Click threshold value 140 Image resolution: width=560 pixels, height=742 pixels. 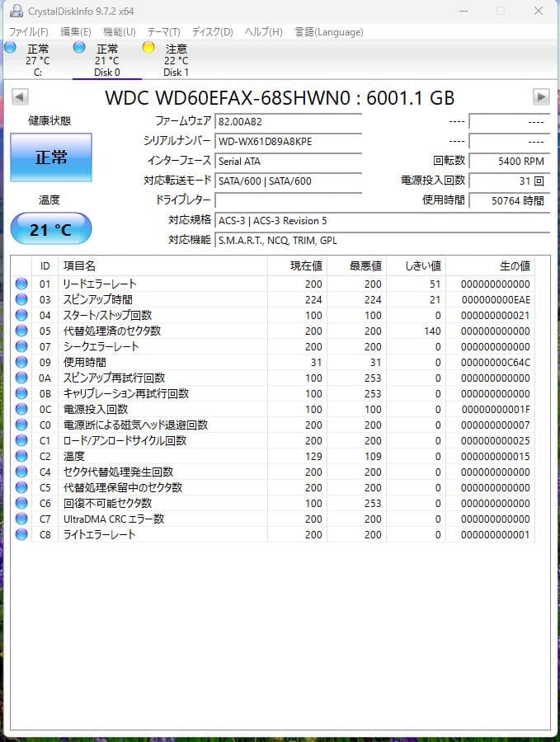432,331
